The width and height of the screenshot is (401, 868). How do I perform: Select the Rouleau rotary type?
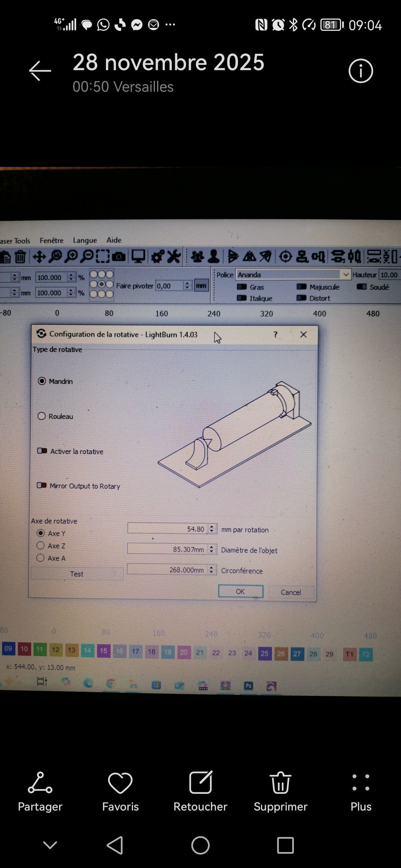42,416
